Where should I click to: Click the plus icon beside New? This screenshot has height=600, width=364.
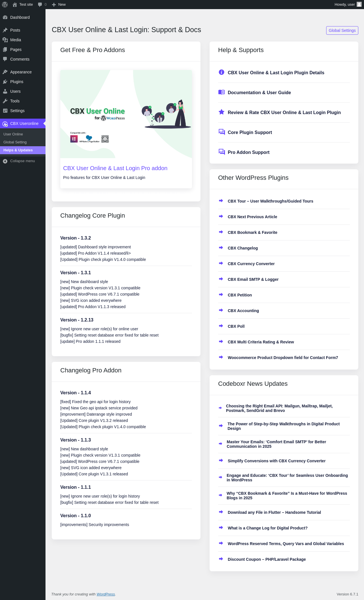(54, 5)
